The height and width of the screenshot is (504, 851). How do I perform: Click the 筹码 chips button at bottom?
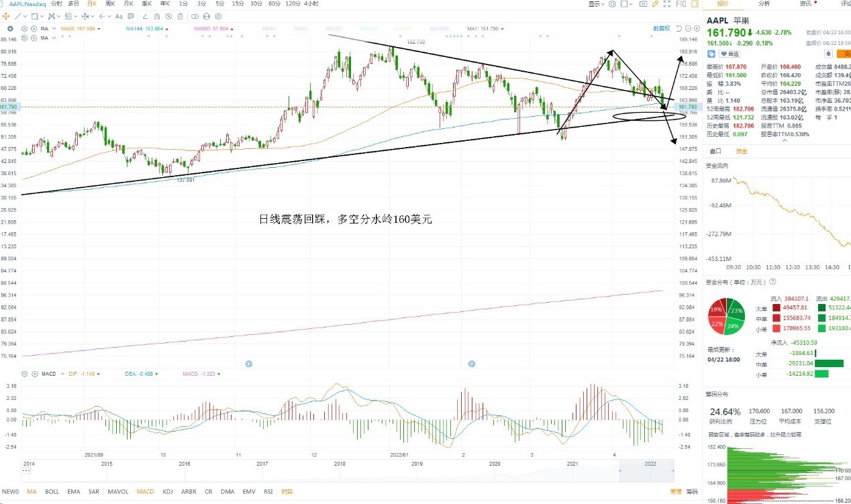point(692,492)
